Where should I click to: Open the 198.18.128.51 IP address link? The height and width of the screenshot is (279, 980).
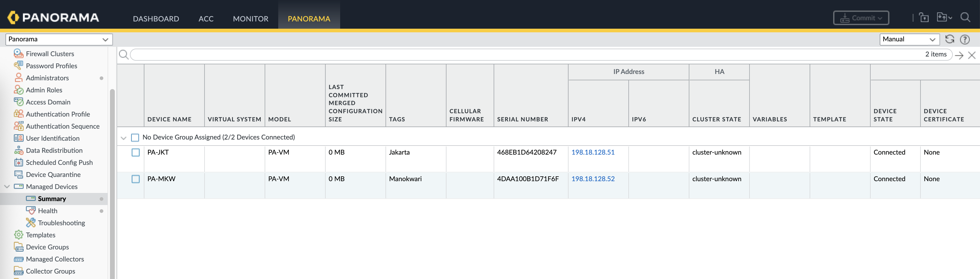(x=592, y=152)
